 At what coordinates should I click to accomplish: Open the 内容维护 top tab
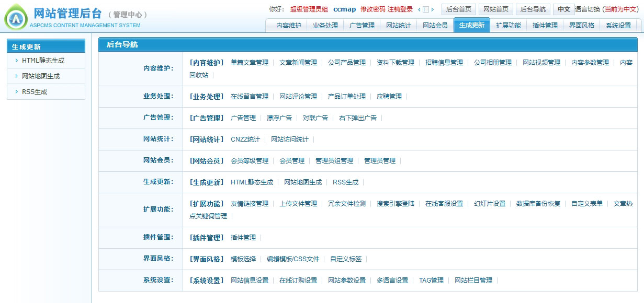click(288, 25)
